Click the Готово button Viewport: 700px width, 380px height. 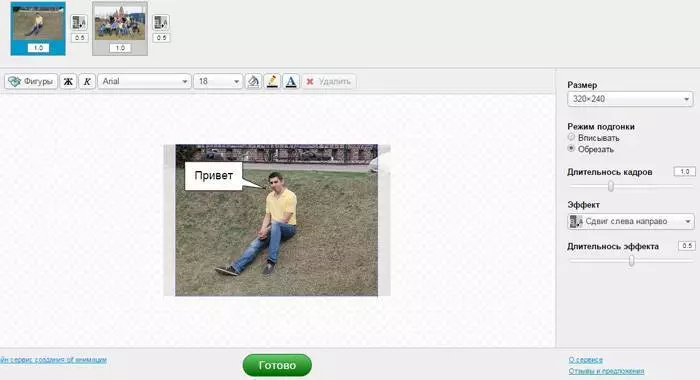click(x=277, y=365)
